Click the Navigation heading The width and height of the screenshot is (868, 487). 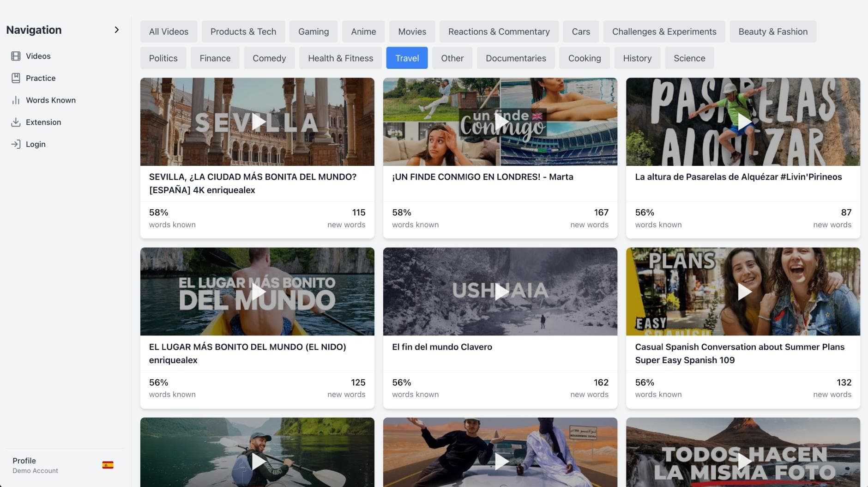coord(34,30)
